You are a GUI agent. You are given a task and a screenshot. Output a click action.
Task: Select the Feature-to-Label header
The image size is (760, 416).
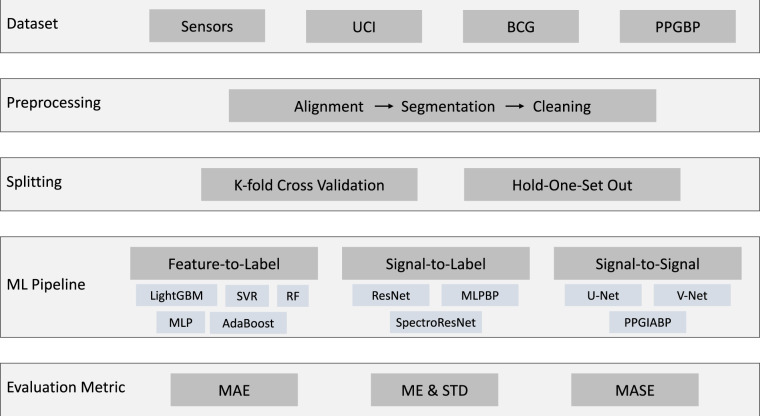[x=224, y=264]
